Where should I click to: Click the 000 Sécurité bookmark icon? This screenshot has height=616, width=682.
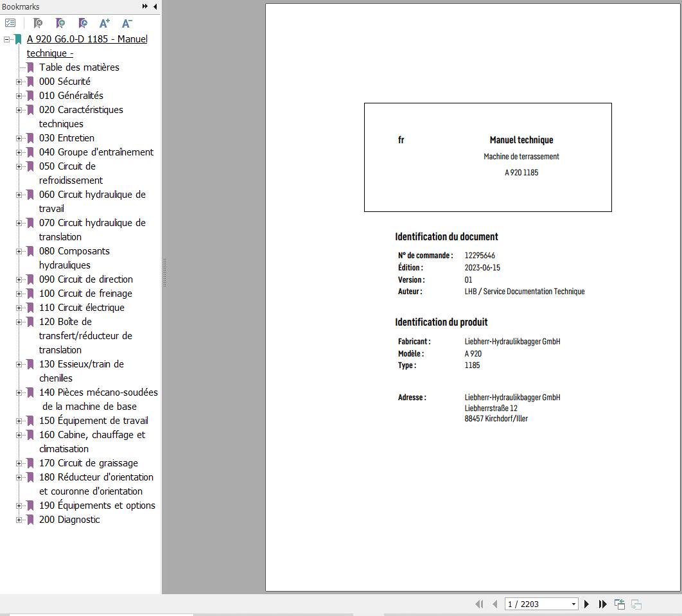tap(30, 82)
